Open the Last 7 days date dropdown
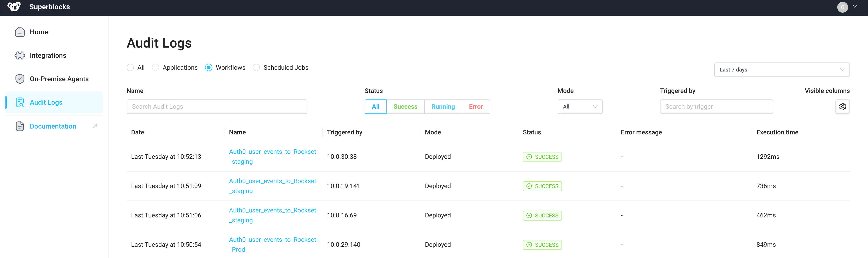868x258 pixels. pyautogui.click(x=782, y=70)
